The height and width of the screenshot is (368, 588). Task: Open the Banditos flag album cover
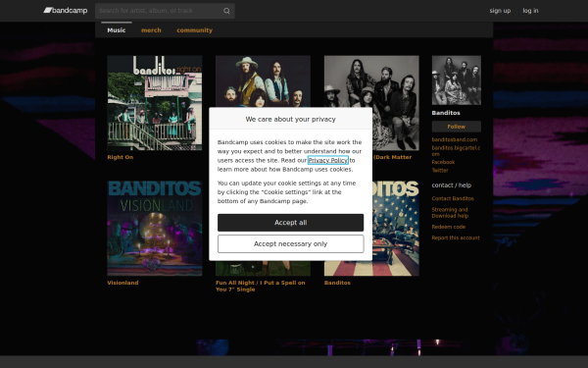tap(396, 229)
